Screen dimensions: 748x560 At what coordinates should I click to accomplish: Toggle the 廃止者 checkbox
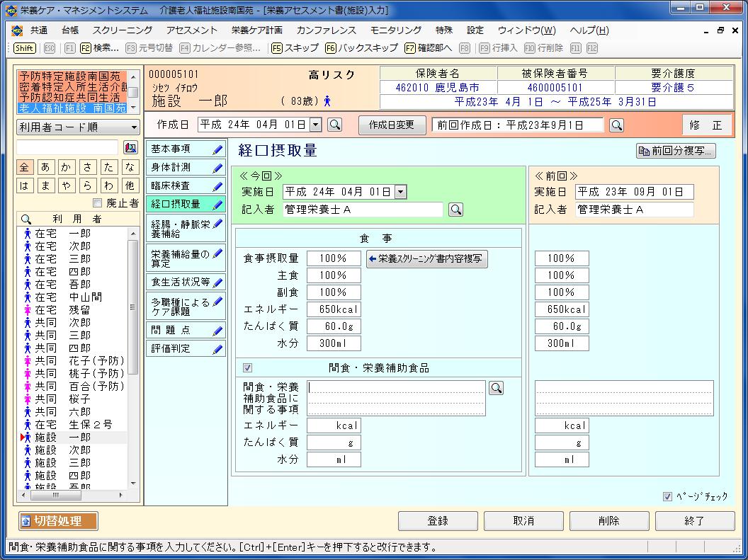[97, 203]
